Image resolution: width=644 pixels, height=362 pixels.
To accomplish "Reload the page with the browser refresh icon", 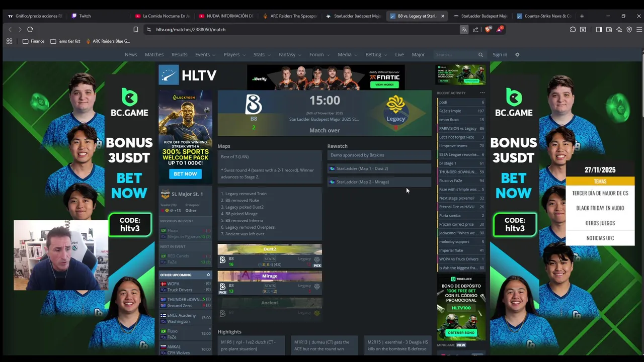I will coord(30,30).
